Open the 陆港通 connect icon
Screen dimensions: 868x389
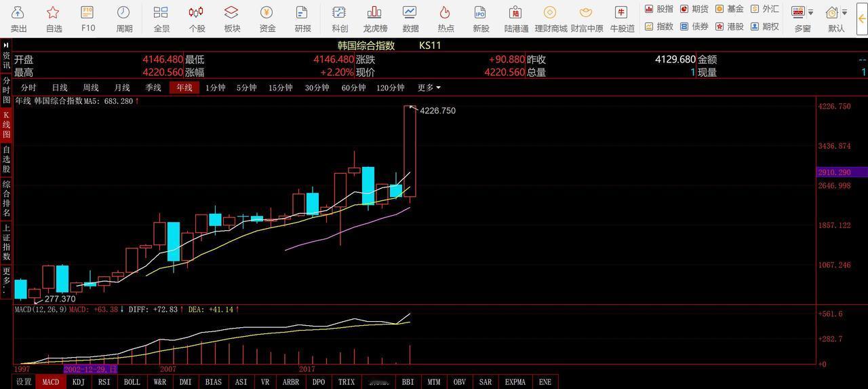[x=515, y=18]
